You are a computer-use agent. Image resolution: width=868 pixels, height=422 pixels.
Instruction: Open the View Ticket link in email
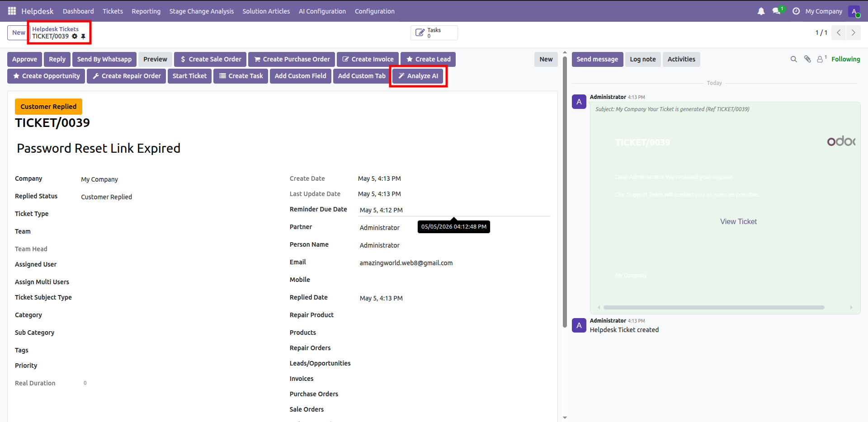pyautogui.click(x=738, y=221)
